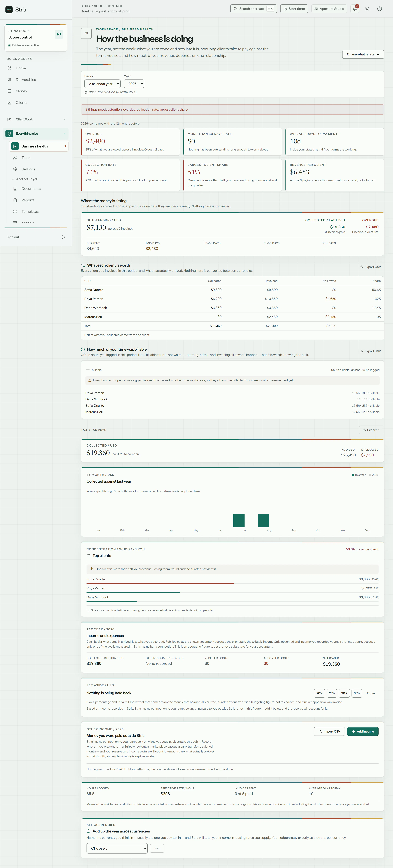This screenshot has width=393, height=868.
Task: Click Money wallet icon in sidebar
Action: tap(9, 91)
